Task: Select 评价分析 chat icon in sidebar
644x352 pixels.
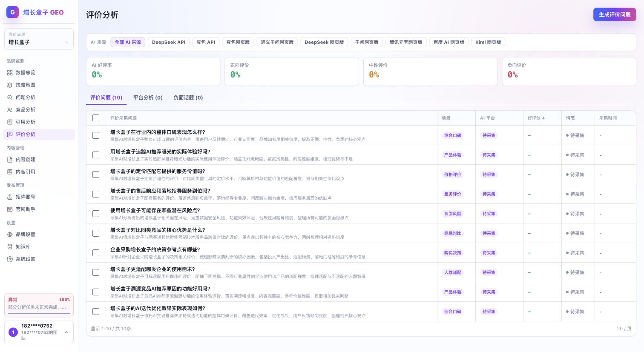Action: (10, 135)
